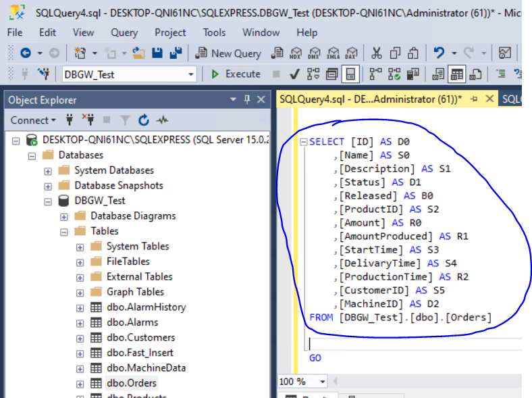Open the Tools menu
Image resolution: width=532 pixels, height=398 pixels.
[215, 32]
